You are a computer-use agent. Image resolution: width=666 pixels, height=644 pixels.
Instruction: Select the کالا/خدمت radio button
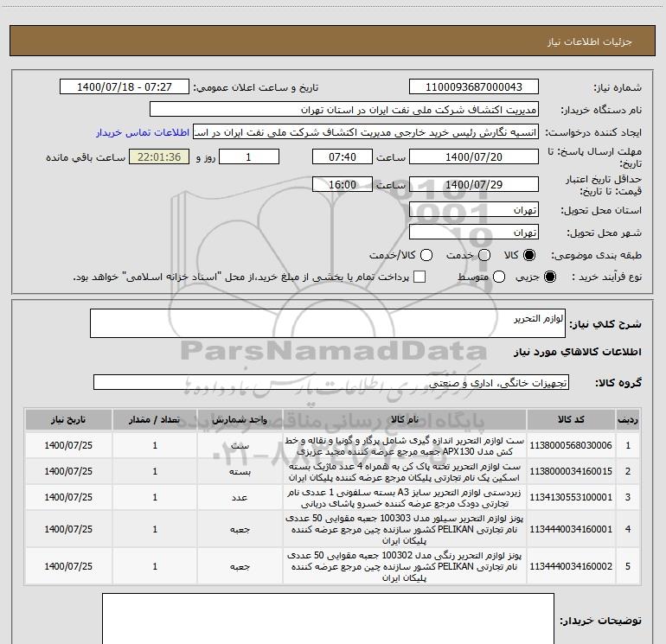pyautogui.click(x=426, y=255)
